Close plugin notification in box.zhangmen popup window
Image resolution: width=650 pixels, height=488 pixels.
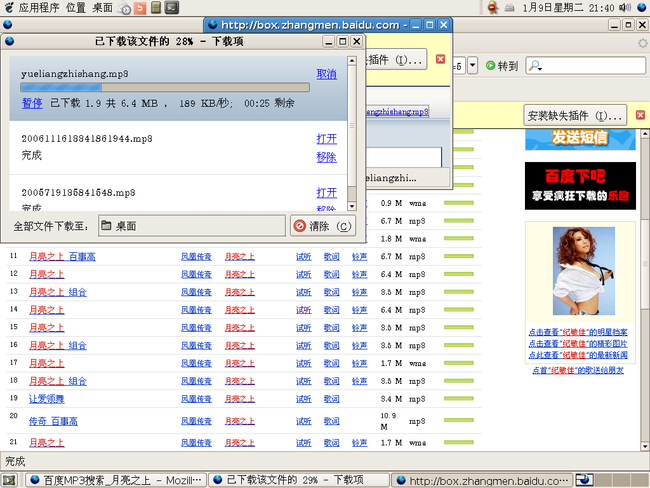tap(440, 59)
